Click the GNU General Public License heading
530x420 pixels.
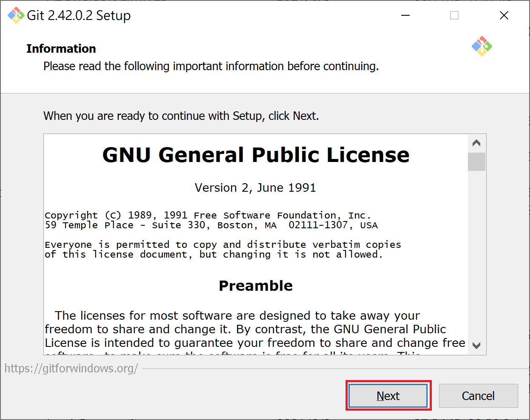(256, 155)
